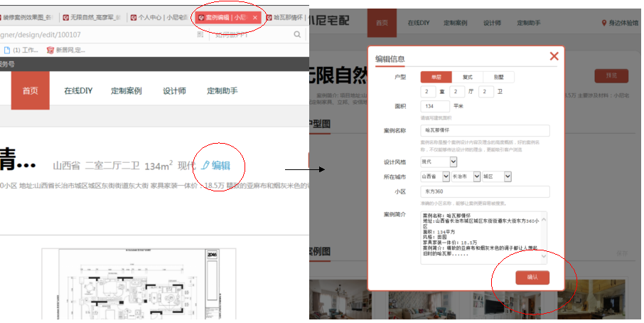Viewport: 644px width, 323px height.
Task: Select 别墅 house type option
Action: pos(498,77)
